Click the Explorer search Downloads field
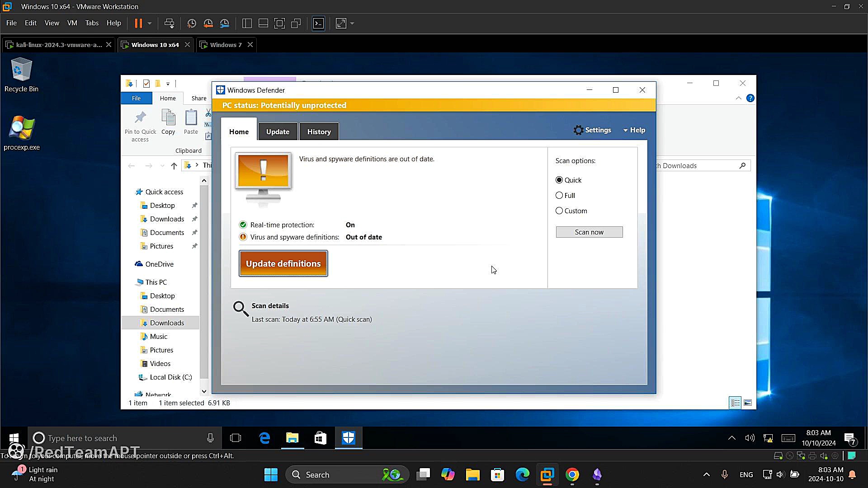Screen dimensions: 868x488 (x=703, y=166)
